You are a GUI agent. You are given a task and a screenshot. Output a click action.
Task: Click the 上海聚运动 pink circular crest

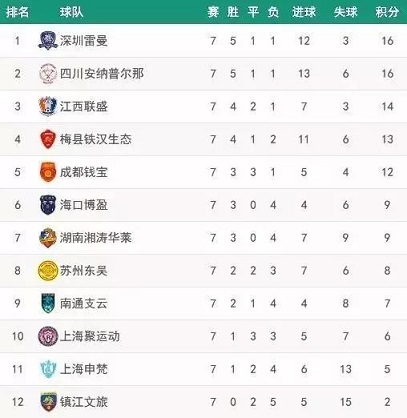pyautogui.click(x=48, y=336)
